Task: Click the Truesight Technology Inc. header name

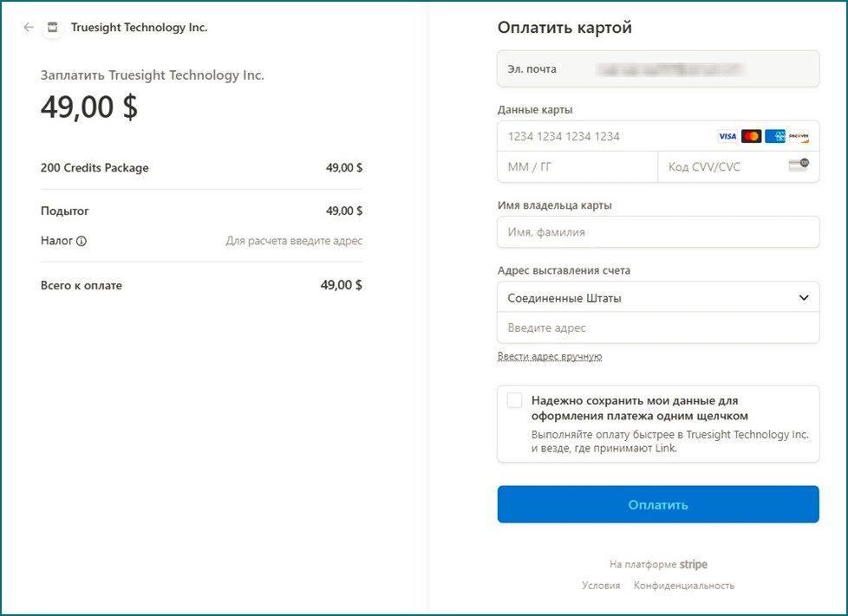Action: click(x=139, y=27)
